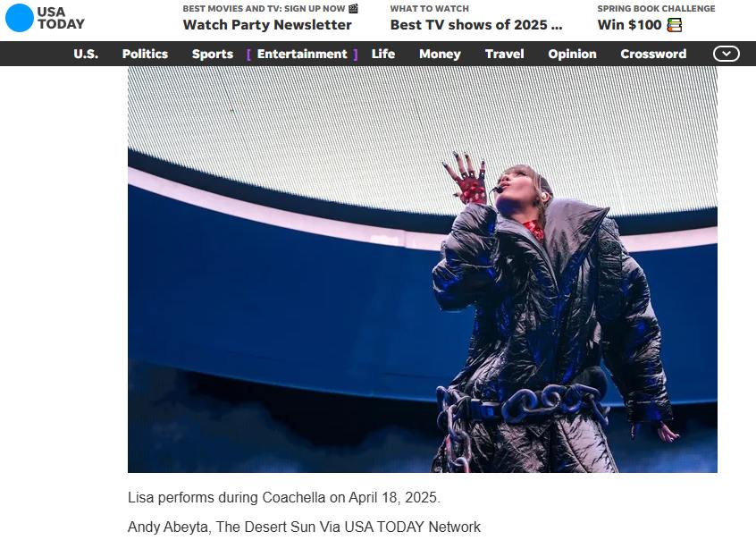Click the books icon beside Win $100

click(675, 25)
